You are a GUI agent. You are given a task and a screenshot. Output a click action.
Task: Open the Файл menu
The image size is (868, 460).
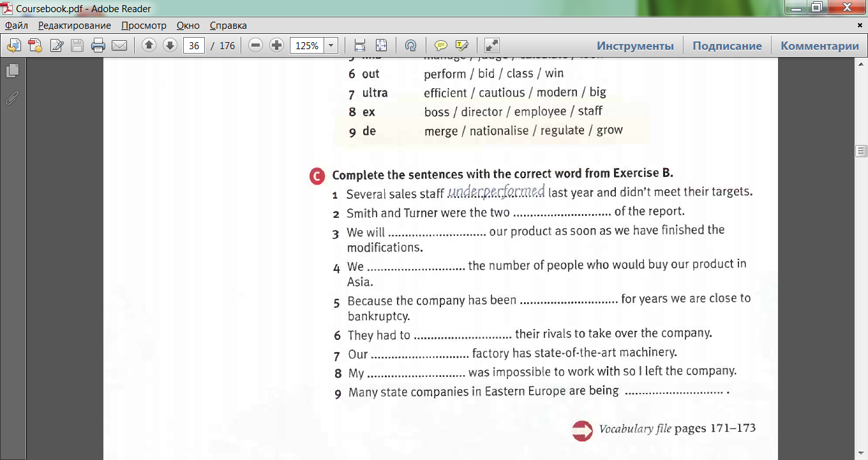(x=17, y=26)
